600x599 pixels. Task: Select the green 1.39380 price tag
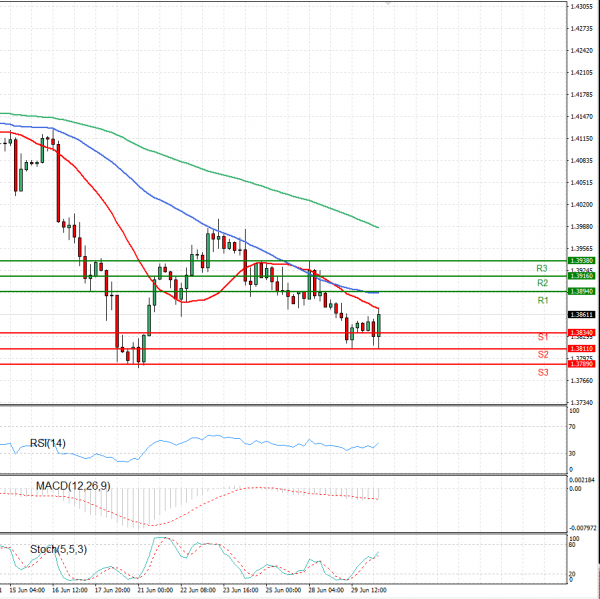point(581,261)
